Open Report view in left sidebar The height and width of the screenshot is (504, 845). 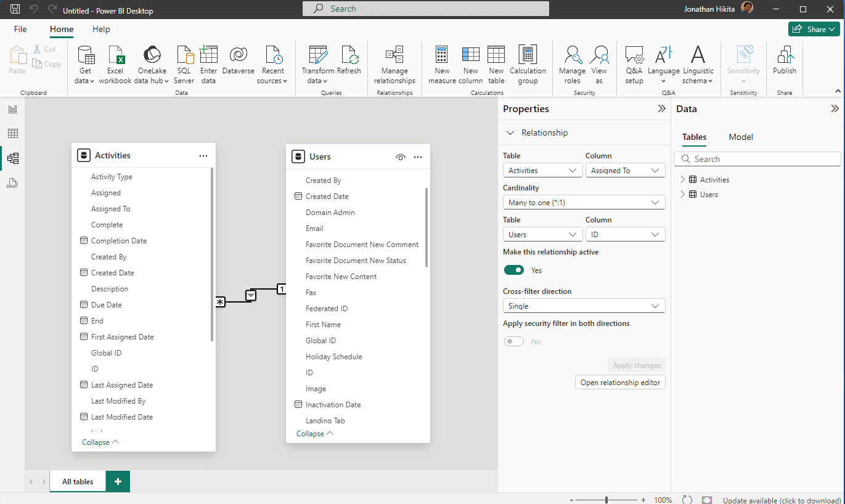[x=12, y=109]
